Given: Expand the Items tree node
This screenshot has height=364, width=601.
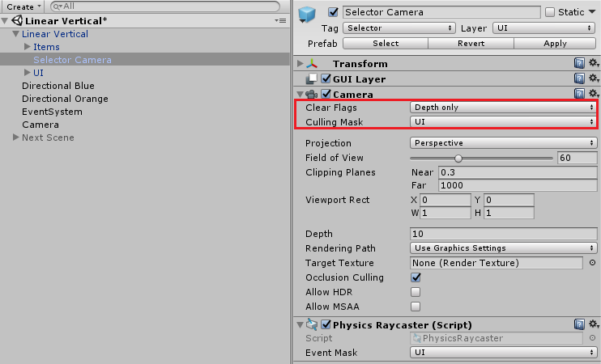Looking at the screenshot, I should pos(27,47).
